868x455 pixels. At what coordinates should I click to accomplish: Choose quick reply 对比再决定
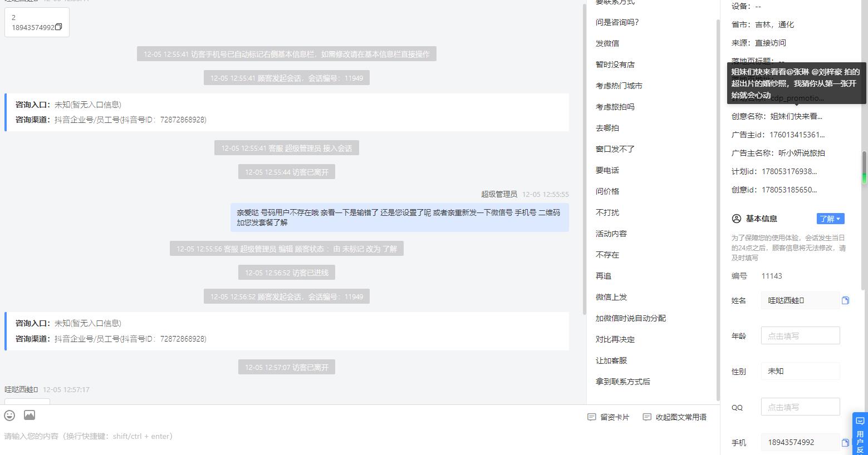(615, 339)
